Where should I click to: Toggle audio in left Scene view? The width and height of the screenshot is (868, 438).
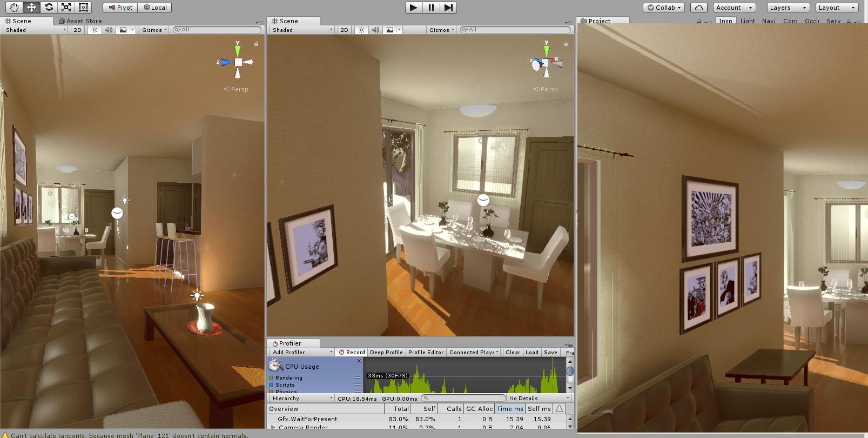(x=109, y=30)
